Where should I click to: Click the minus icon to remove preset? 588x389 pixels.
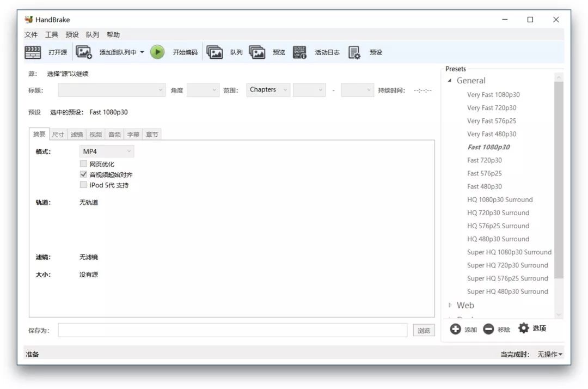(x=488, y=329)
